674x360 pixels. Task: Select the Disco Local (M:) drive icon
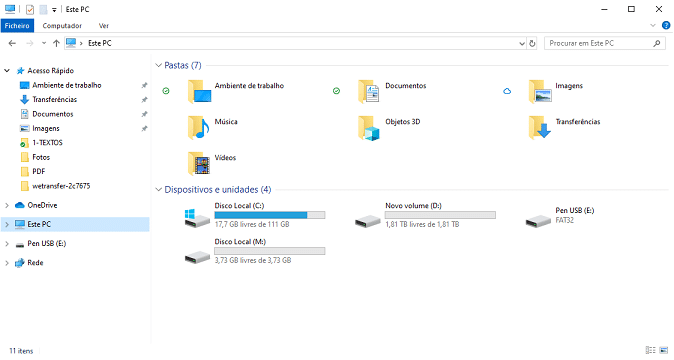[x=197, y=257]
